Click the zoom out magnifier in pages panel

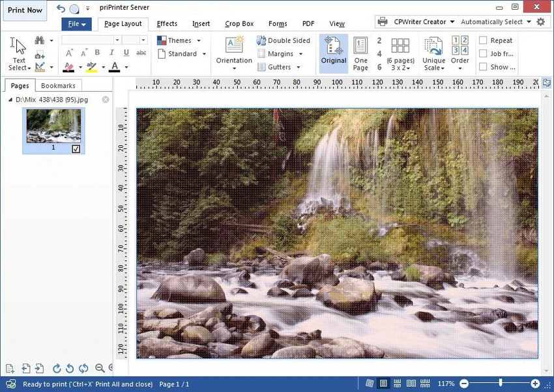100,369
